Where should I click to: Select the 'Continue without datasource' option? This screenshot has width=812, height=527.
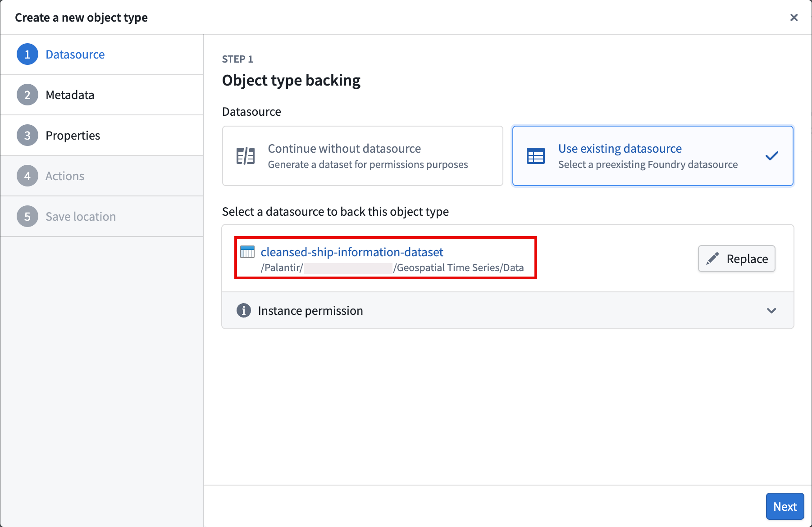362,155
